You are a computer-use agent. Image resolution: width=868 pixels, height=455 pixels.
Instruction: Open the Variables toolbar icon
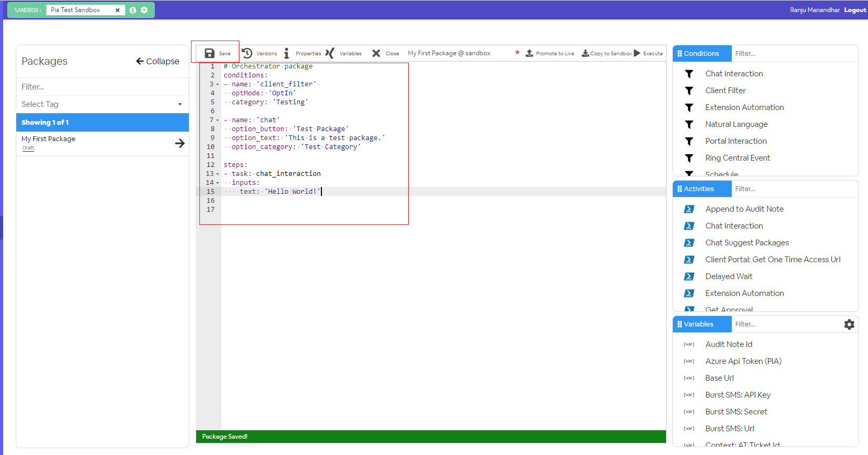(330, 53)
